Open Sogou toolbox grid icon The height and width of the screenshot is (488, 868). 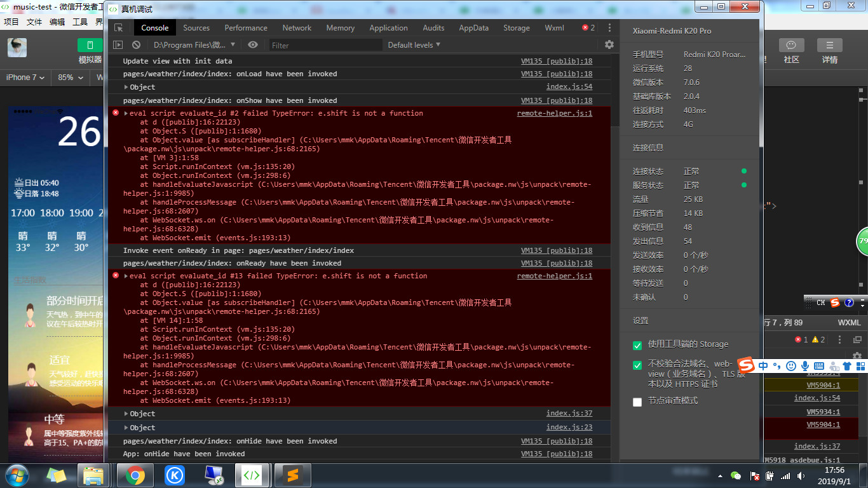861,366
